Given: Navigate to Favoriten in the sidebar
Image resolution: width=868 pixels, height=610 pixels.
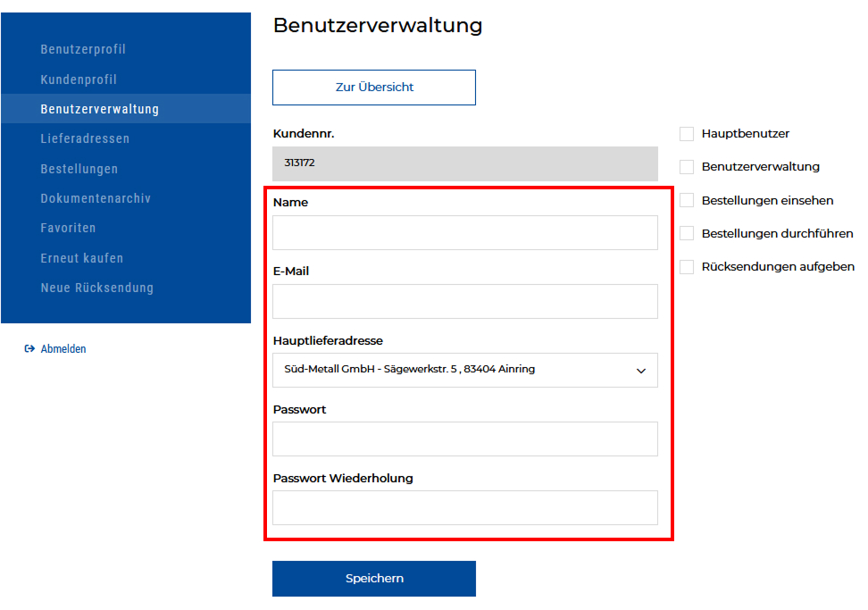Looking at the screenshot, I should [68, 228].
